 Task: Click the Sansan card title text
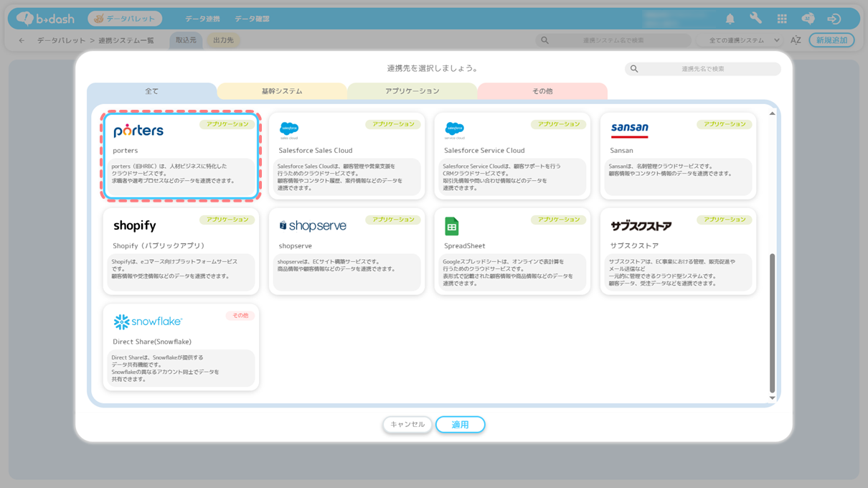tap(621, 151)
